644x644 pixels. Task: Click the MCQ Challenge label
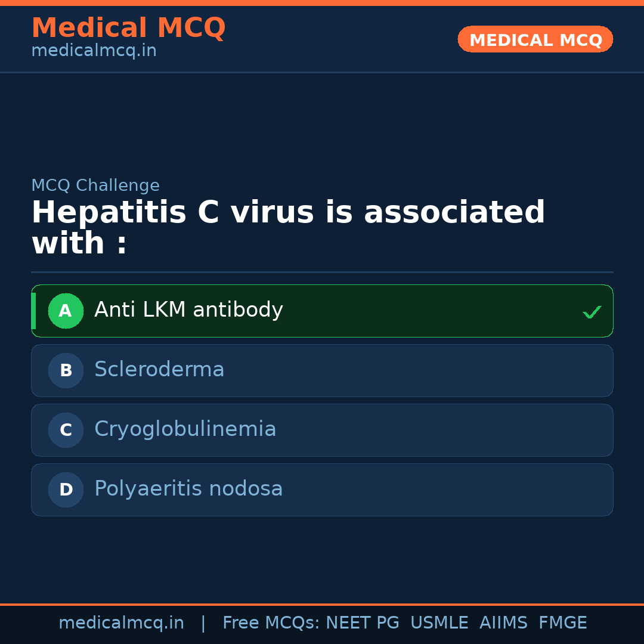point(95,185)
